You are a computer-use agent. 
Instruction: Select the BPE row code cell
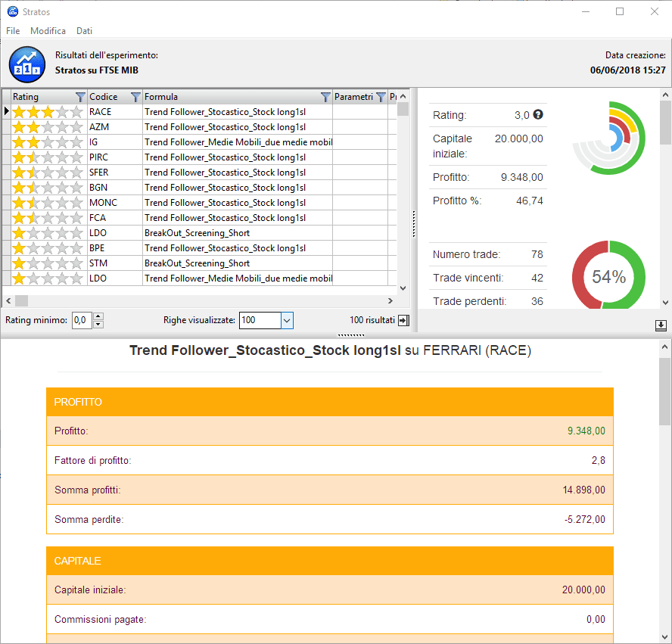click(115, 248)
